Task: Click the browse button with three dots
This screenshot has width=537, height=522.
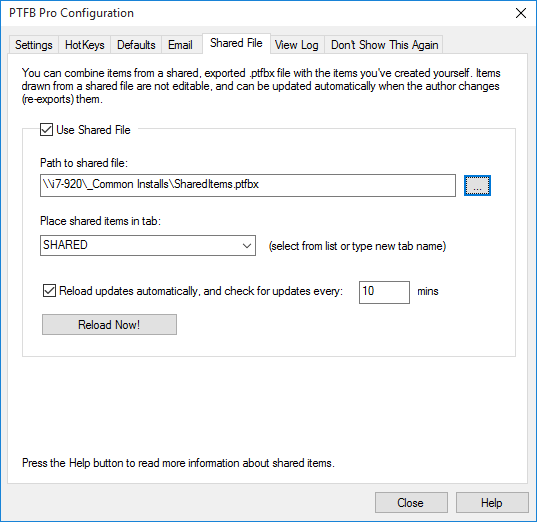Action: pyautogui.click(x=477, y=185)
